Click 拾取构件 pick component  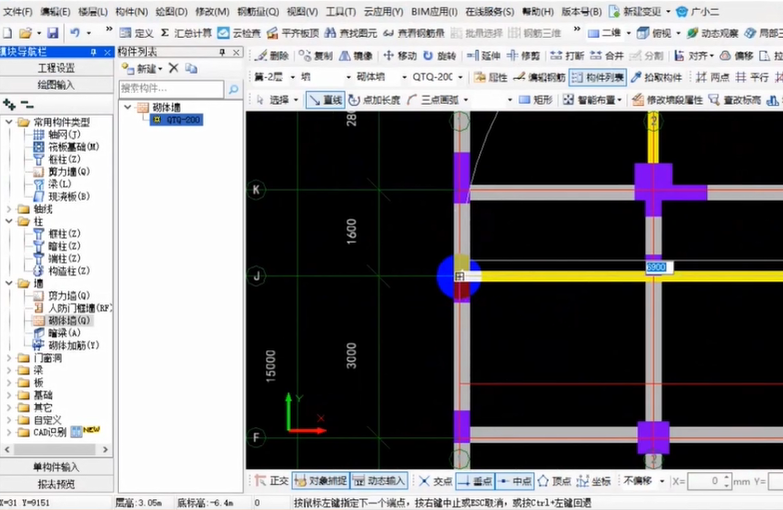[656, 77]
